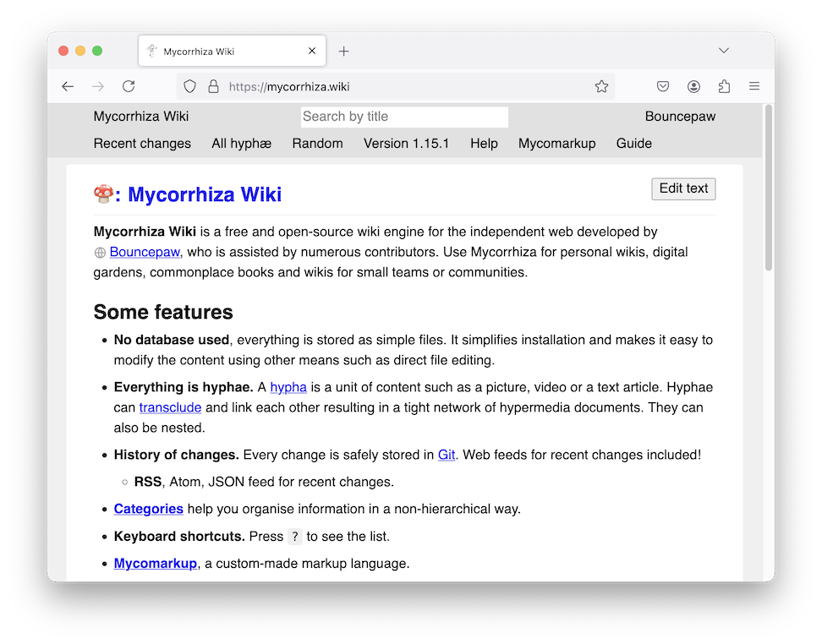This screenshot has width=822, height=644.
Task: Bookmark the page with the star icon
Action: [x=601, y=86]
